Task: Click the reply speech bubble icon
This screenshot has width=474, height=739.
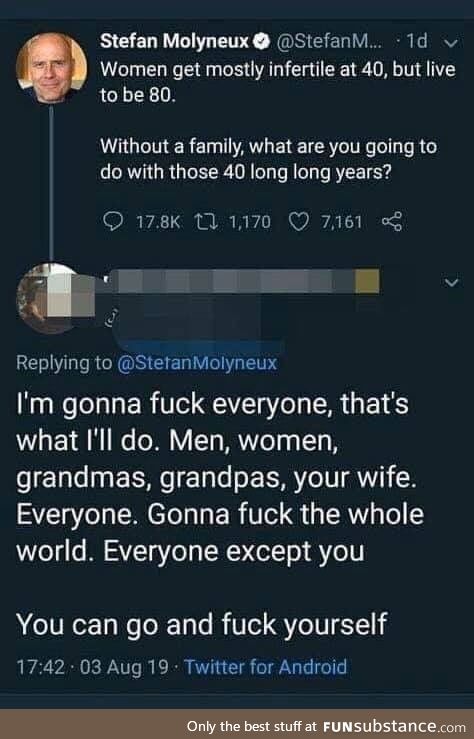Action: click(x=113, y=221)
